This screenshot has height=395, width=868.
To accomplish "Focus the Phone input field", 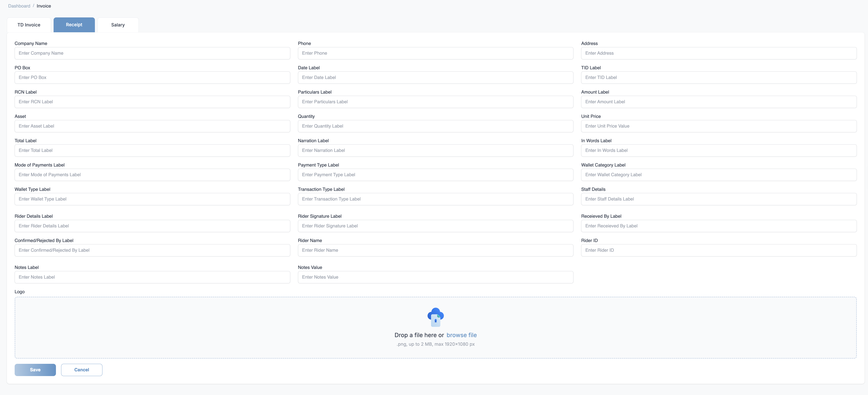I will click(x=435, y=53).
